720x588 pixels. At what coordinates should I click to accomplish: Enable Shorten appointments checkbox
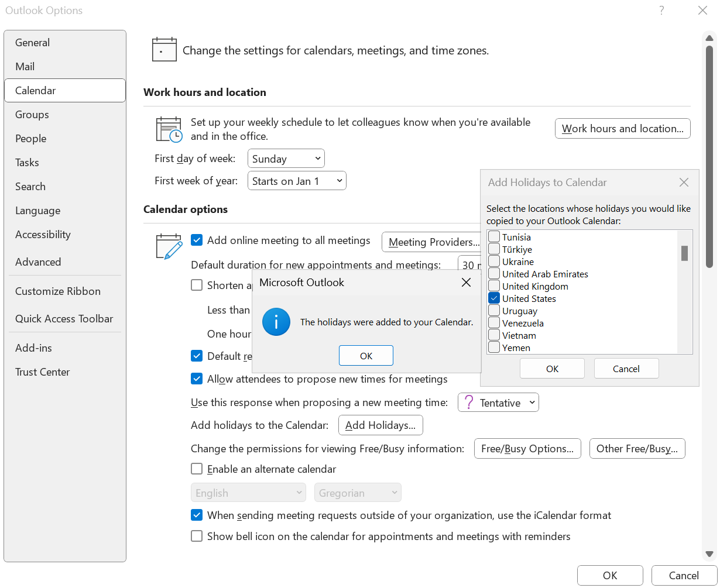197,285
